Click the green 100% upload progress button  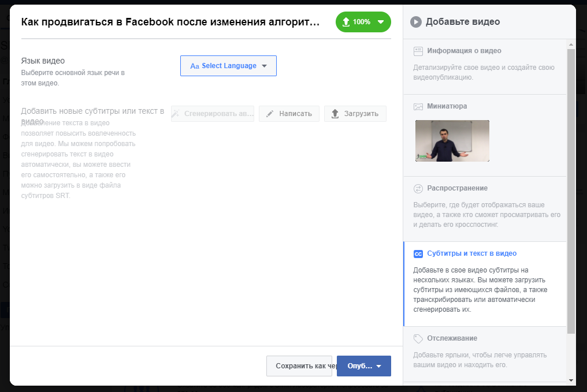363,22
